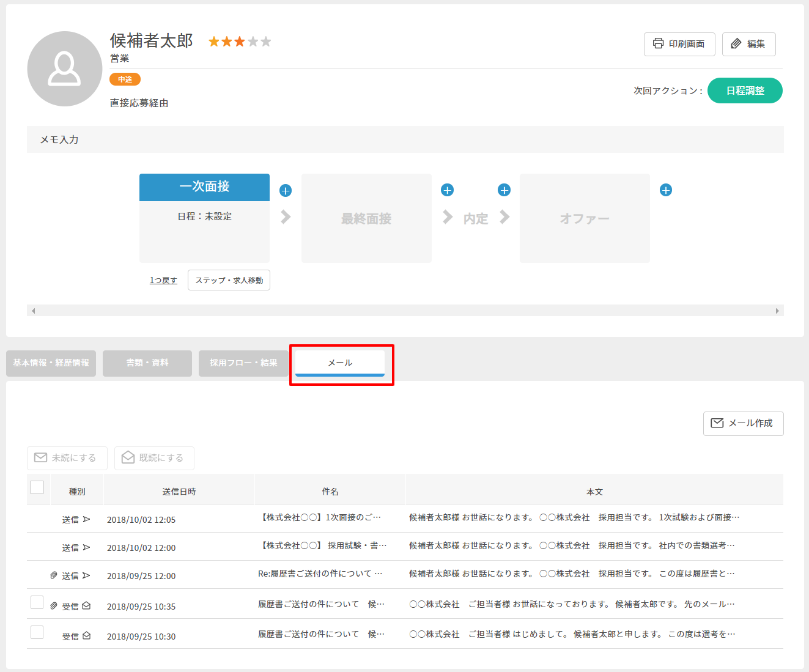Open mail Re:履歴書ご送付の件について
The width and height of the screenshot is (809, 672).
pyautogui.click(x=320, y=574)
